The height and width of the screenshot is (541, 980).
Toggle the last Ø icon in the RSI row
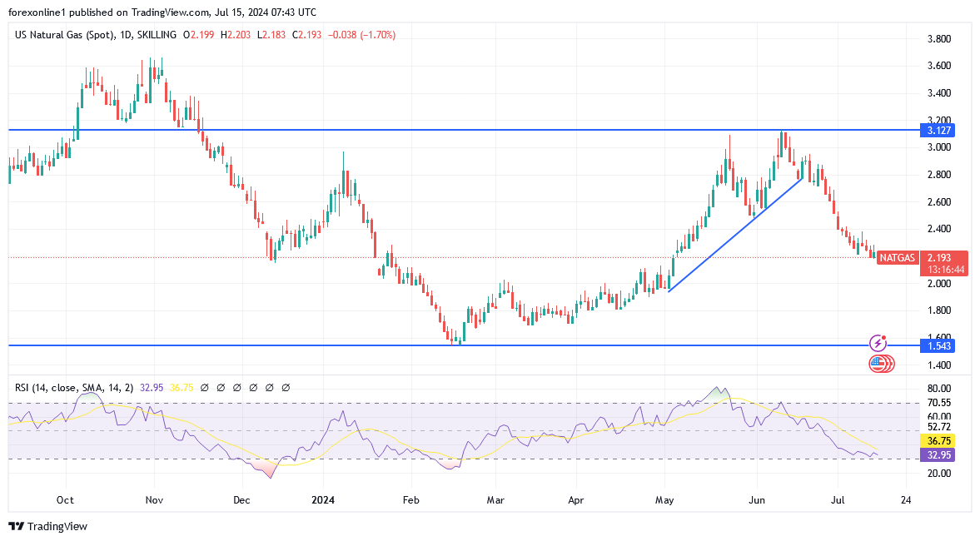point(286,387)
